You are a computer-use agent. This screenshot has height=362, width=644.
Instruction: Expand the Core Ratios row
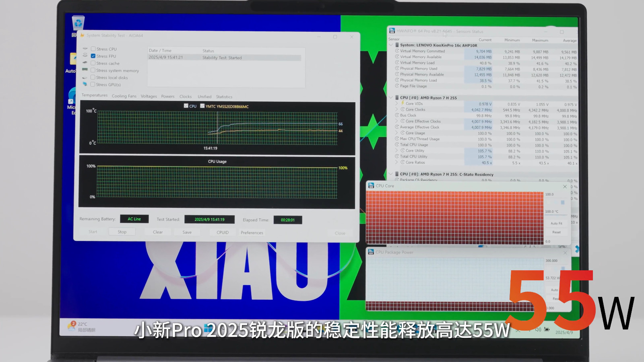[396, 162]
